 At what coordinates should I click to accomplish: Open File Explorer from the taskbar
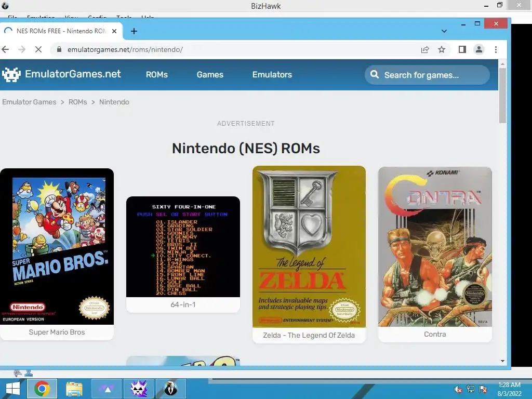(x=74, y=389)
